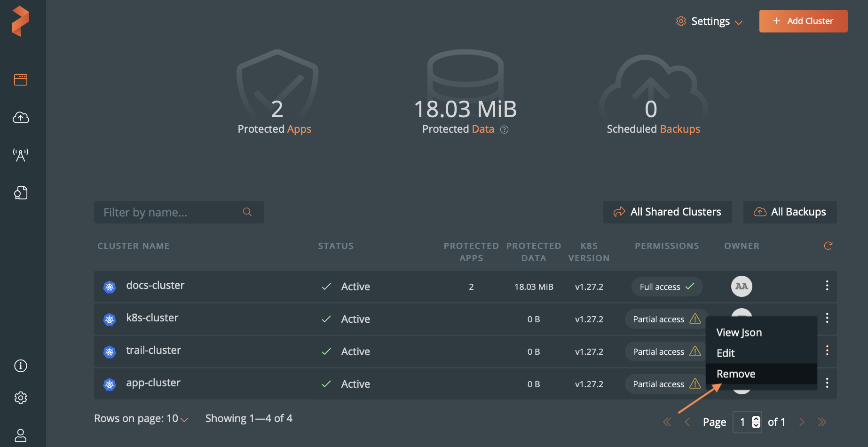The width and height of the screenshot is (868, 447).
Task: Change Rows on page dropdown
Action: [x=141, y=418]
